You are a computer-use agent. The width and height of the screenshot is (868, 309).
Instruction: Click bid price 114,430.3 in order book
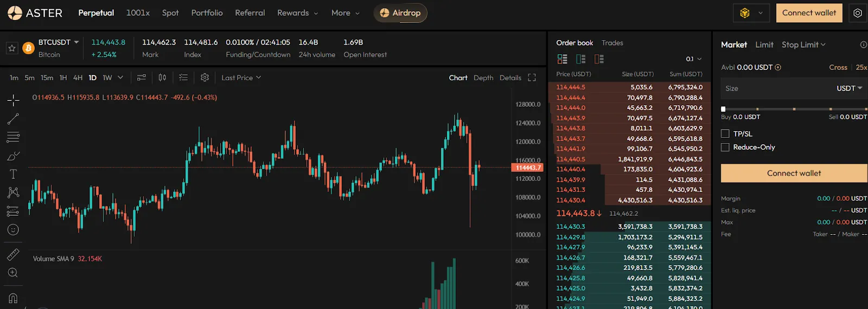click(x=571, y=227)
